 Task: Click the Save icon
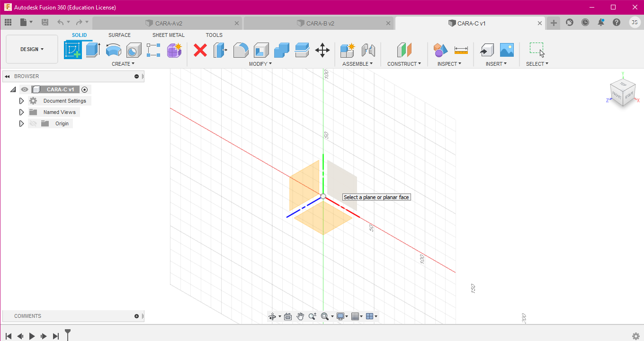point(45,22)
